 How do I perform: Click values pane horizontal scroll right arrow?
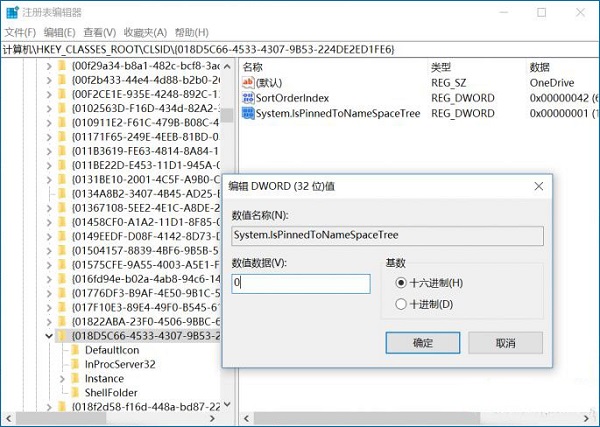point(586,418)
